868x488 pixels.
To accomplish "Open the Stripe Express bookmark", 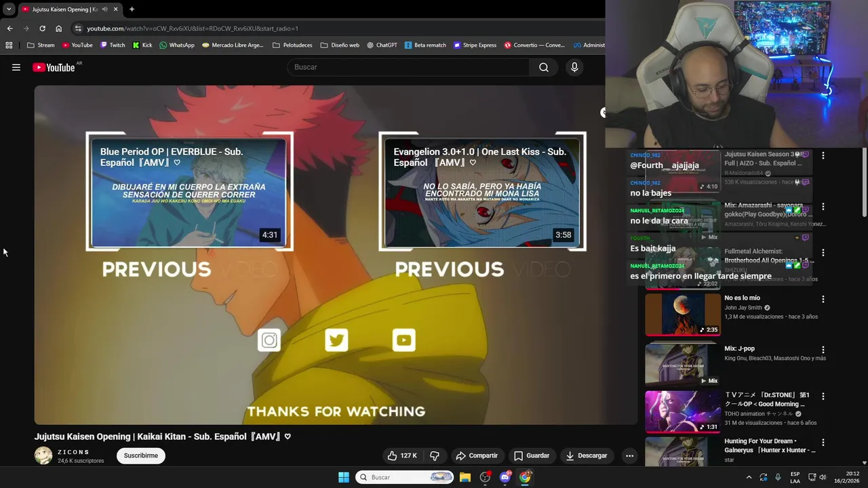I will point(475,45).
